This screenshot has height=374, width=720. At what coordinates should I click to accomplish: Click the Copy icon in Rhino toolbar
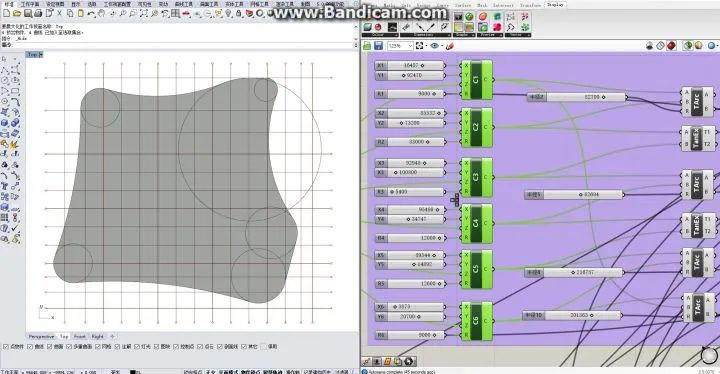click(70, 13)
